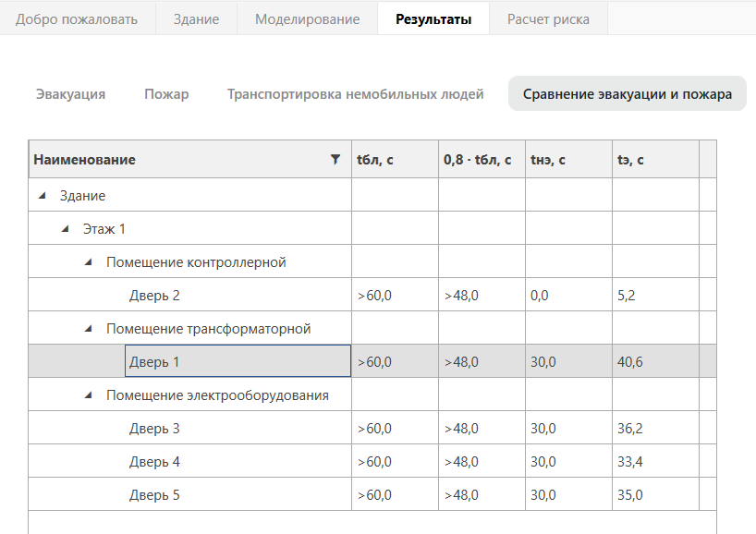Select the Помещение контроллерной row
This screenshot has height=534, width=756.
372,262
